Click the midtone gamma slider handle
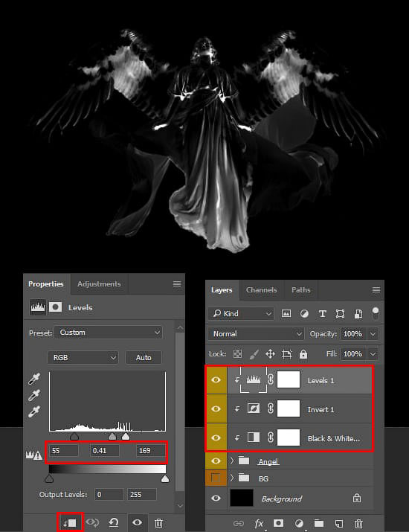Viewport: 409px width, 532px height. pyautogui.click(x=112, y=437)
